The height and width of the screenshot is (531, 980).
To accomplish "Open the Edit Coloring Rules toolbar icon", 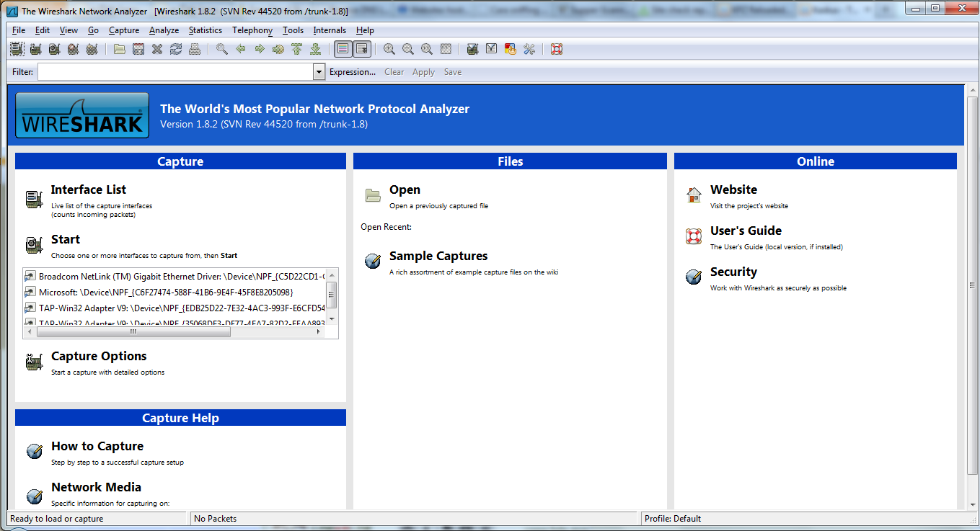I will (511, 48).
